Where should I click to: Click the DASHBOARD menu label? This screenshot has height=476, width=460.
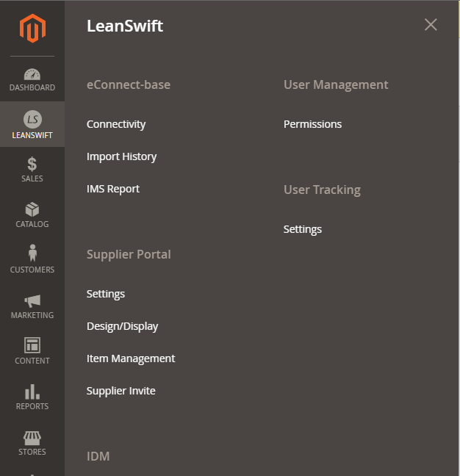32,87
